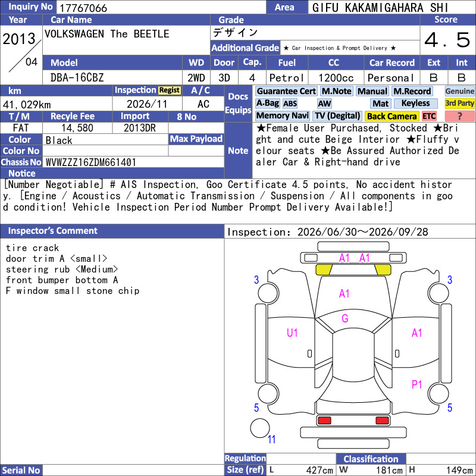Click the red left tail light on diagram
Image resolution: width=476 pixels, height=476 pixels.
pos(324,421)
